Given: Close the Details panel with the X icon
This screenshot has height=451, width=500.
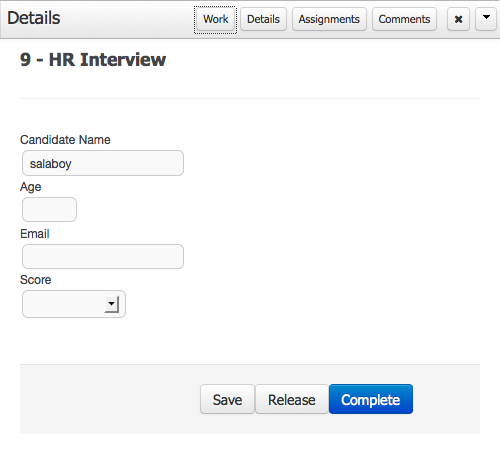Looking at the screenshot, I should tap(458, 19).
